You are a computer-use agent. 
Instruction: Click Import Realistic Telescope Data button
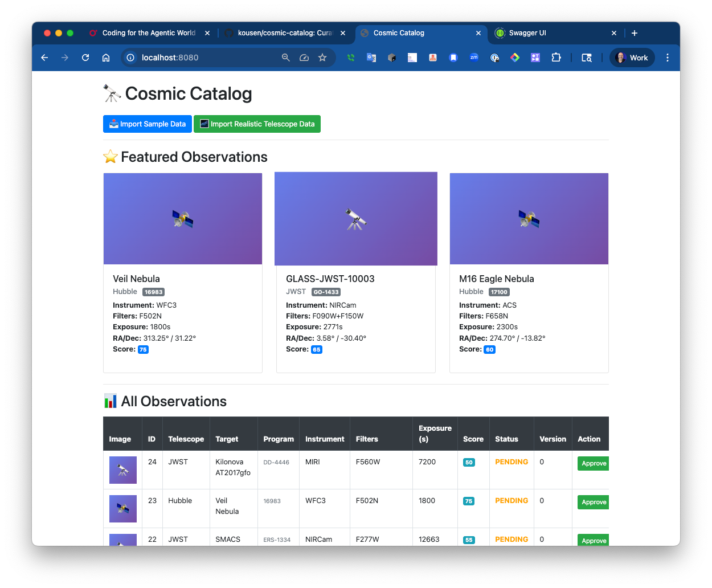coord(257,124)
